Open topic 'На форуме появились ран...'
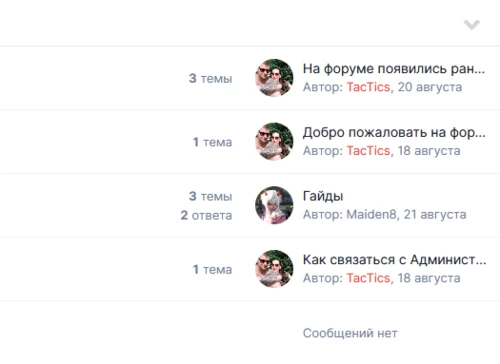This screenshot has height=364, width=500. point(394,69)
